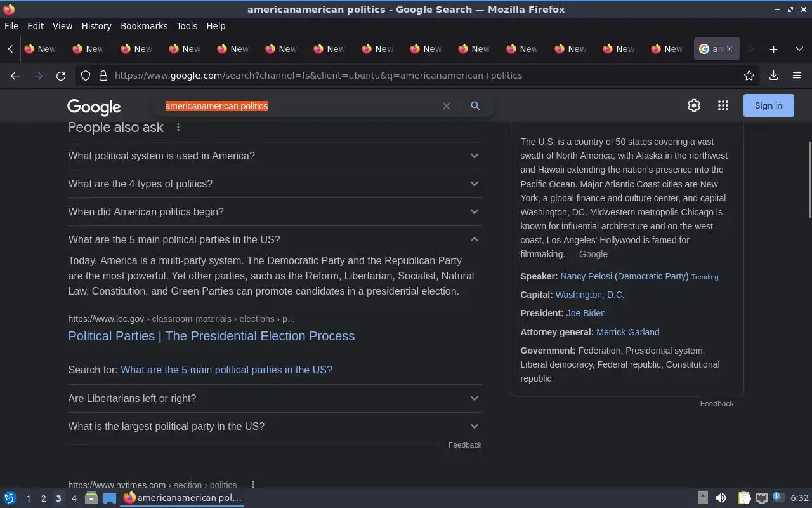812x508 pixels.
Task: Open the Help menu
Action: coord(216,26)
